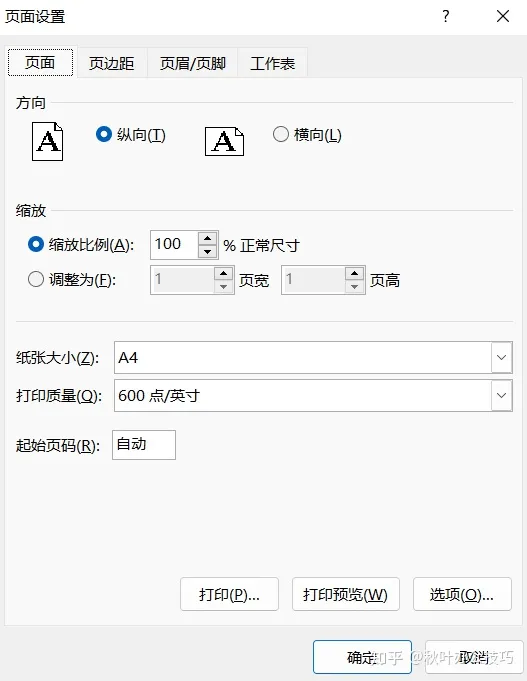Viewport: 527px width, 681px height.
Task: Click the 打印预览(W) button
Action: (346, 594)
